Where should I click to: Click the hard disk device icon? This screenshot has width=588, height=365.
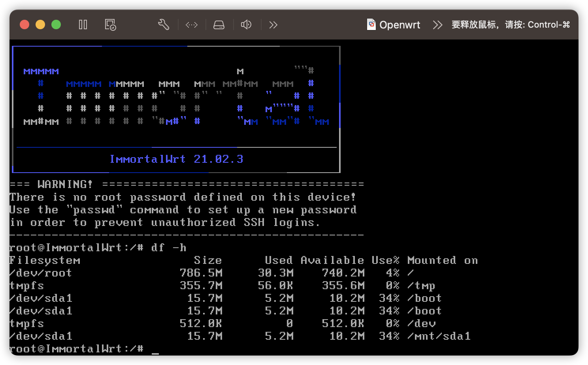pyautogui.click(x=219, y=25)
